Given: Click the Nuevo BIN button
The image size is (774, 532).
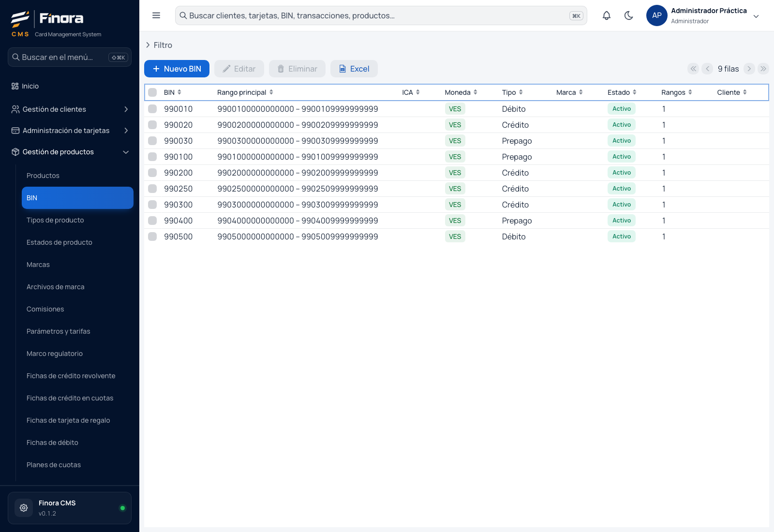Looking at the screenshot, I should coord(177,69).
